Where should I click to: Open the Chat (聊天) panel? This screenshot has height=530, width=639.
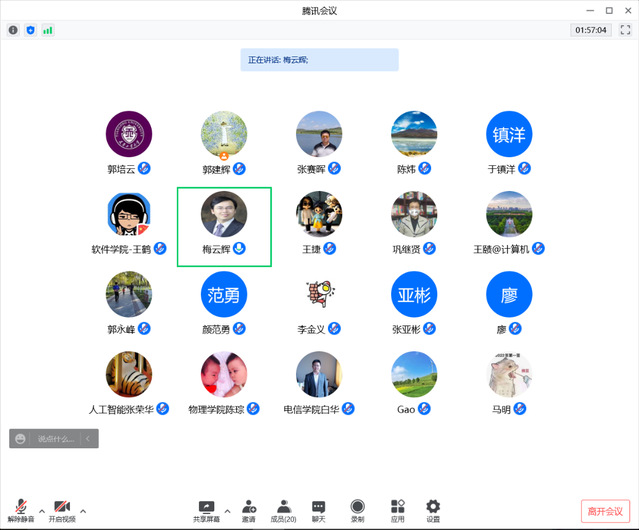tap(318, 510)
